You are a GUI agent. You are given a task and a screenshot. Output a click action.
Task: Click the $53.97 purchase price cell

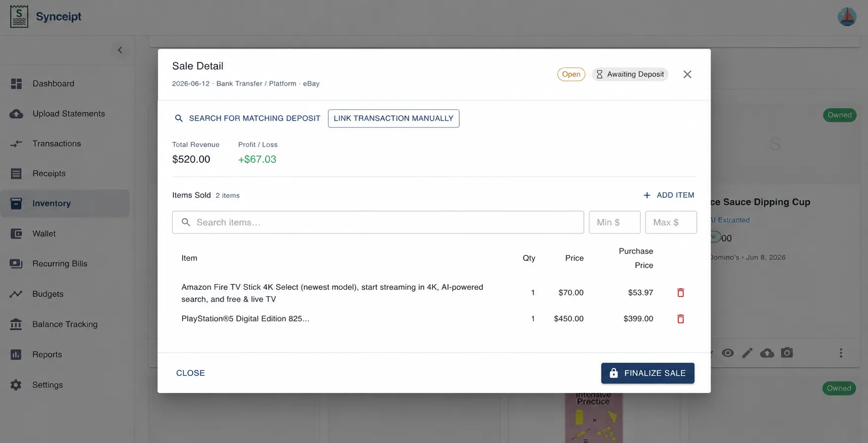click(x=640, y=293)
